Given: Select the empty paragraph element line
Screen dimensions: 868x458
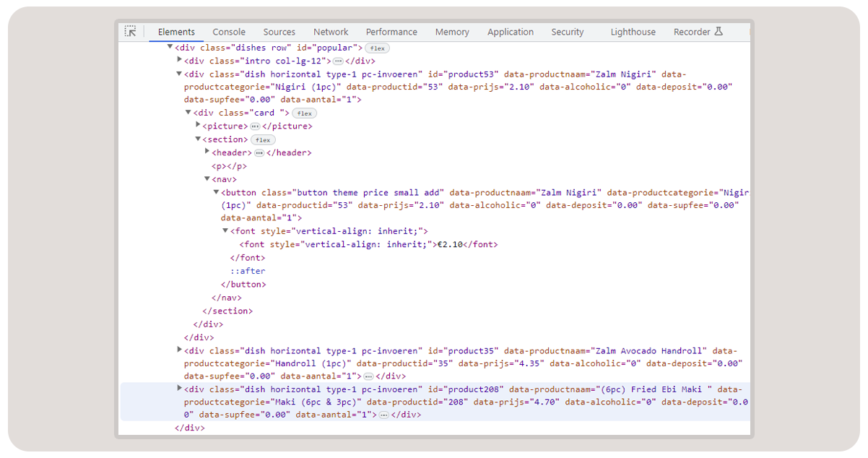Looking at the screenshot, I should 228,166.
